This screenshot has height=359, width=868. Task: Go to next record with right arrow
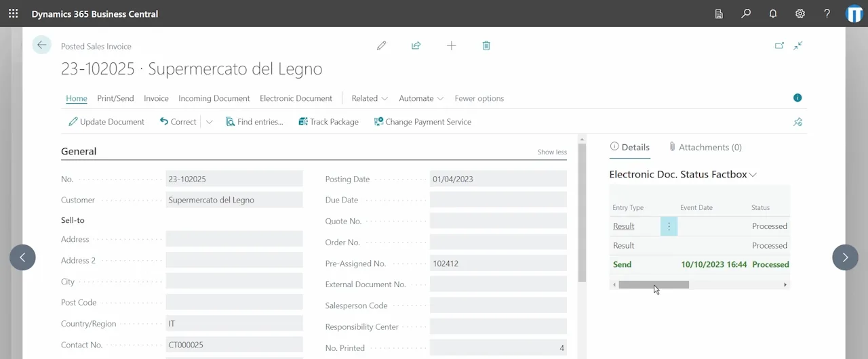pyautogui.click(x=845, y=257)
